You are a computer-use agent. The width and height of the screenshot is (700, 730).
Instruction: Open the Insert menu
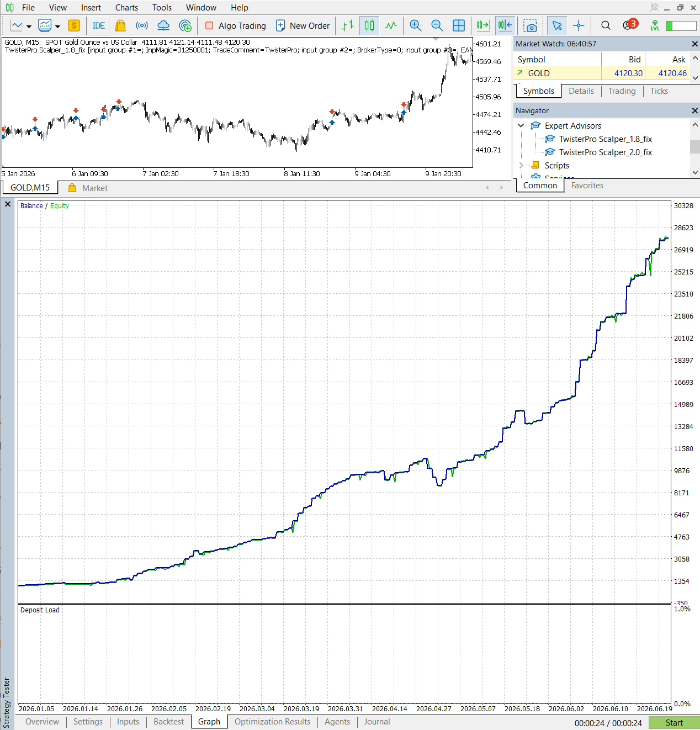coord(91,8)
